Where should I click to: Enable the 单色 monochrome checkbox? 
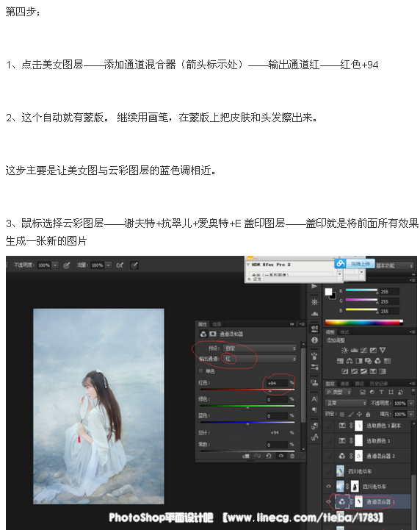click(x=201, y=371)
